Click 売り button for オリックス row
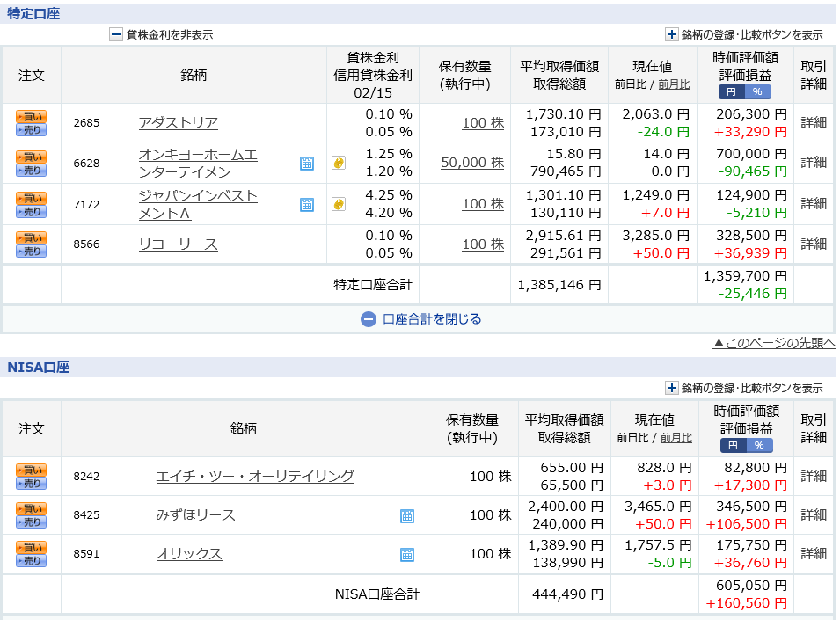Screen dimensions: 840x620 point(31,560)
